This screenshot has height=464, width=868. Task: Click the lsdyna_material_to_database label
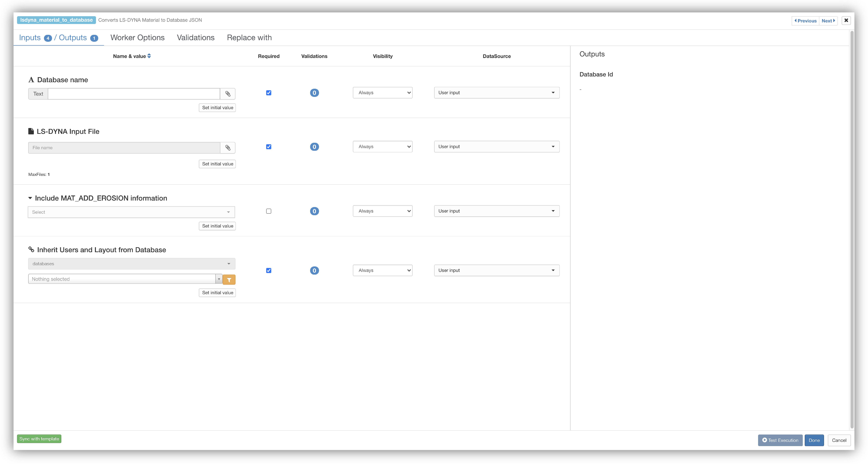pos(56,20)
